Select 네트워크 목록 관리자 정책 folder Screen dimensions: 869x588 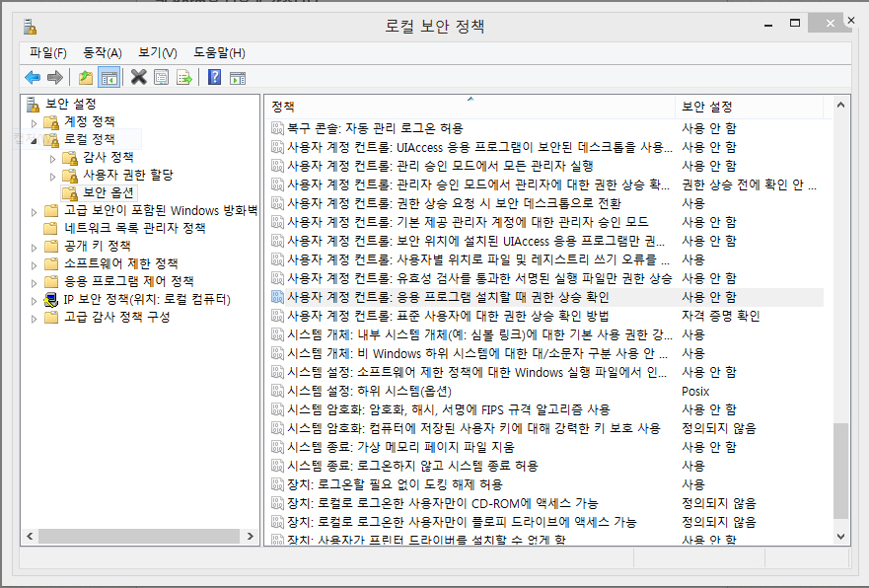click(x=134, y=228)
